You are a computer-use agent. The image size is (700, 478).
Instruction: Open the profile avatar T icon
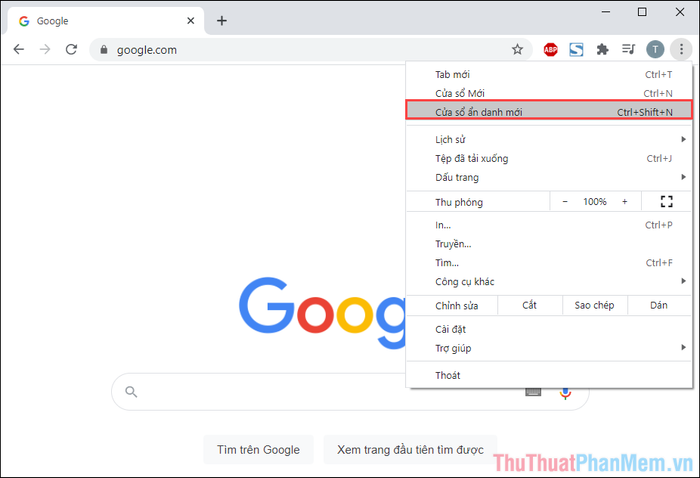pos(655,50)
